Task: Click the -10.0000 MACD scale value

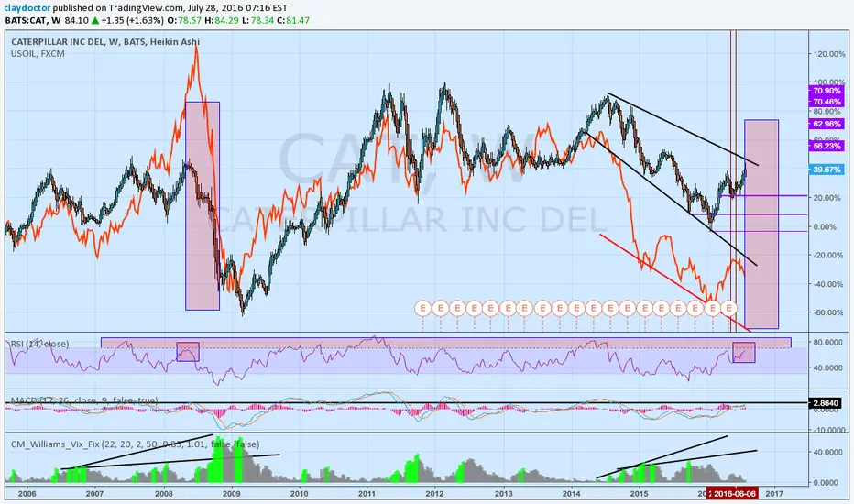Action: [829, 430]
